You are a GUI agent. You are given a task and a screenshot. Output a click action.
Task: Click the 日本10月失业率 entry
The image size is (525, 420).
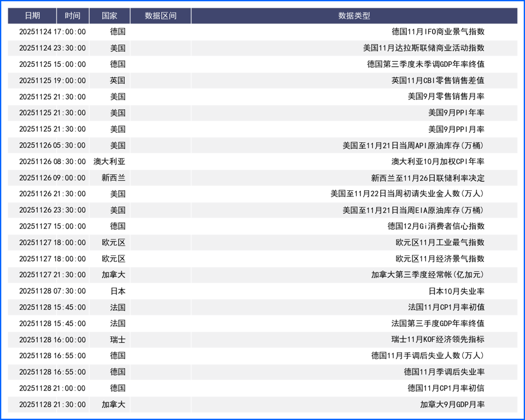(x=456, y=291)
